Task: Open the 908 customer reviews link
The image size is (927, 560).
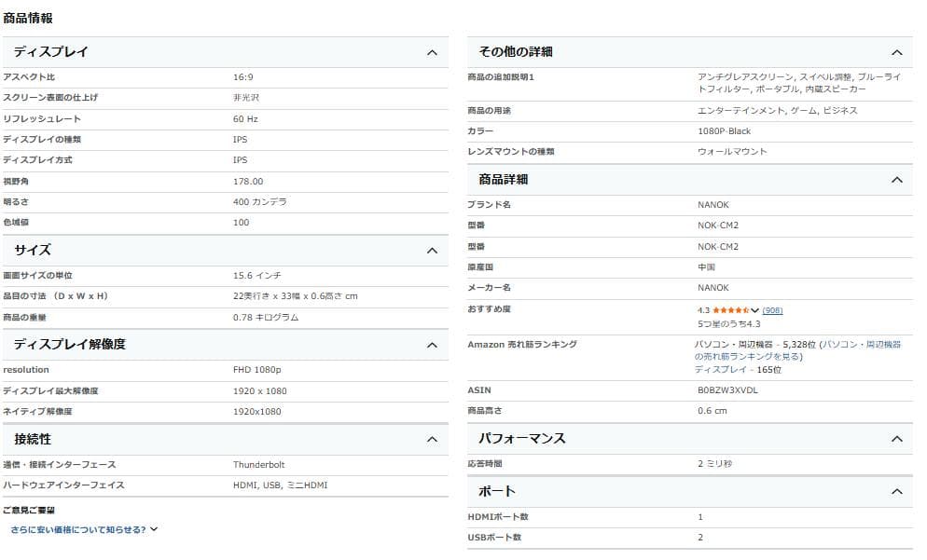Action: (772, 310)
